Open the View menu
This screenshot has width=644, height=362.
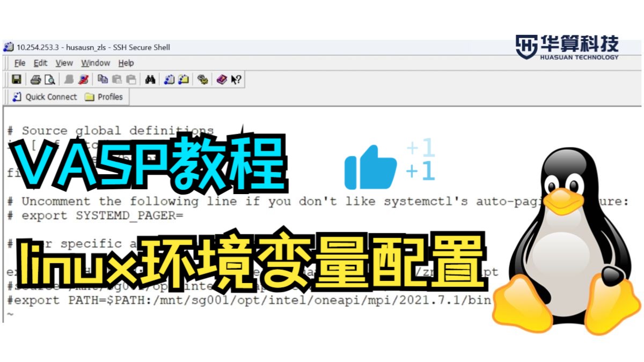[64, 63]
